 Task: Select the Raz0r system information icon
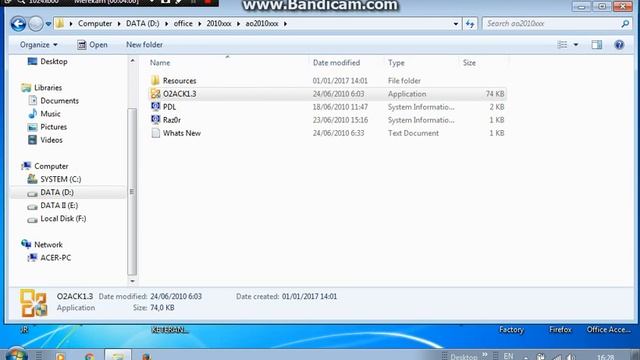(155, 120)
